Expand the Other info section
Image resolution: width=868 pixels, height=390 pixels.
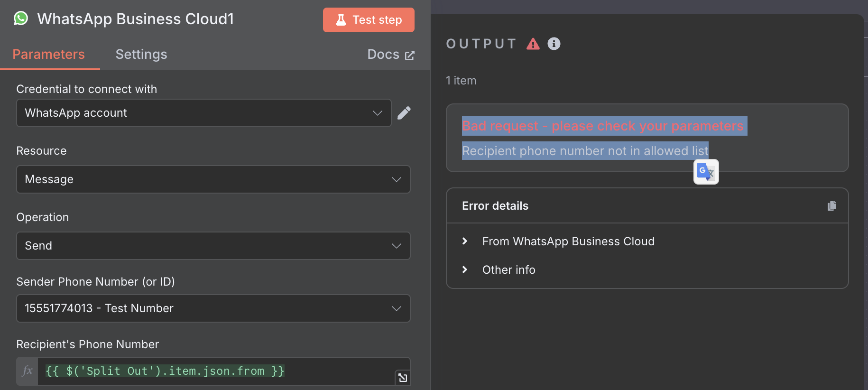click(508, 270)
